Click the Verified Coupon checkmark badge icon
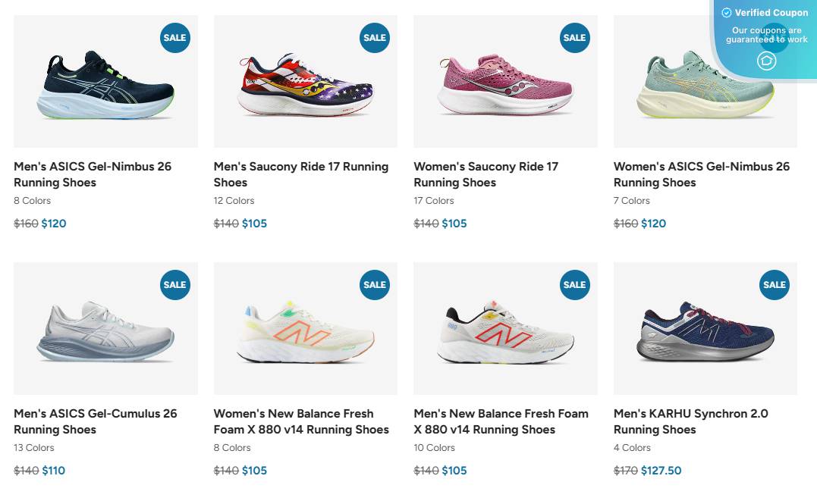Image resolution: width=817 pixels, height=504 pixels. coord(727,12)
